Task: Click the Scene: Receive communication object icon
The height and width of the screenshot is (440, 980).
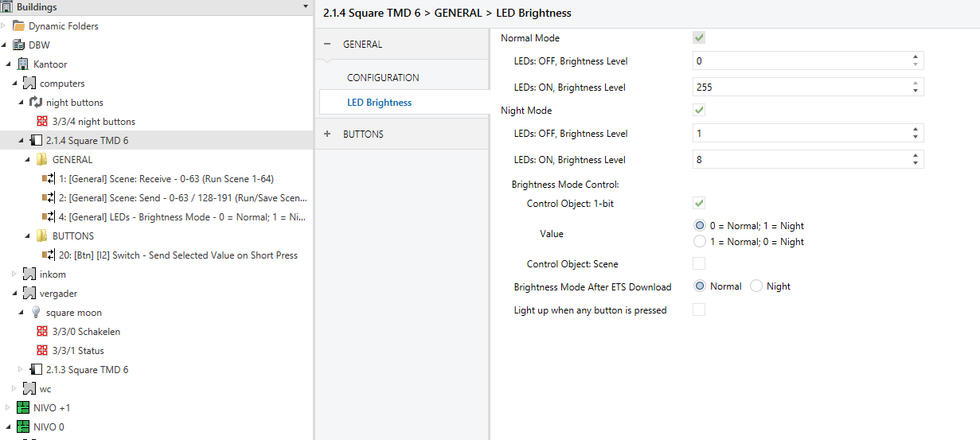Action: (49, 179)
